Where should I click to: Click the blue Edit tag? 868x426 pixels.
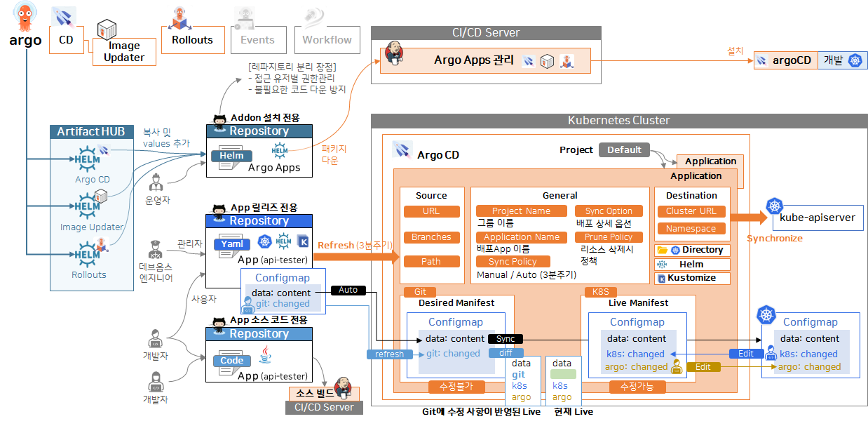(x=746, y=354)
